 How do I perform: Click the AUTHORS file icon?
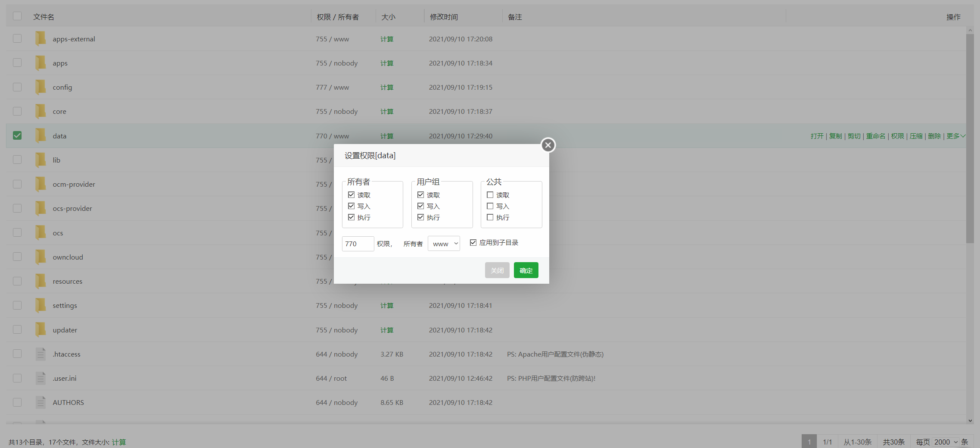coord(40,402)
